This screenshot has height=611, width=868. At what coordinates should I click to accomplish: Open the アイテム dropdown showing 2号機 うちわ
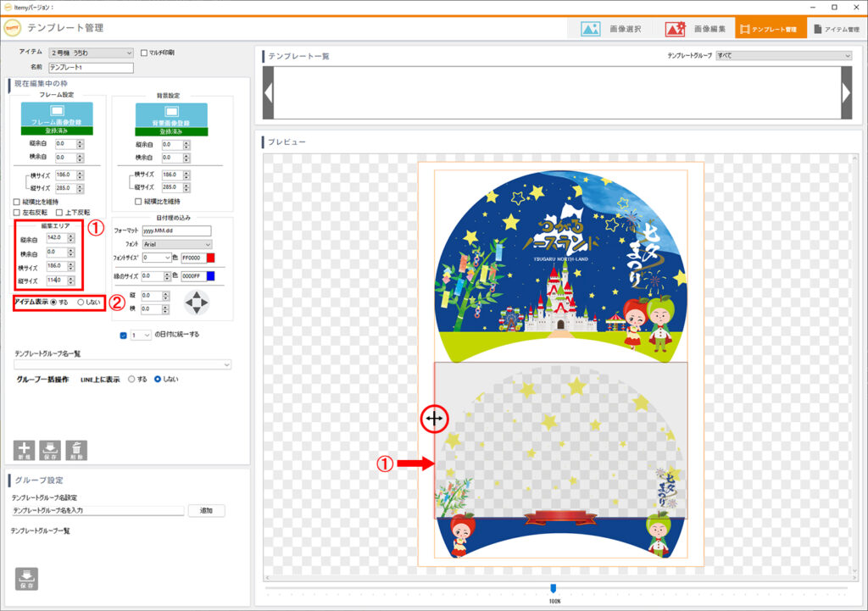(x=91, y=53)
